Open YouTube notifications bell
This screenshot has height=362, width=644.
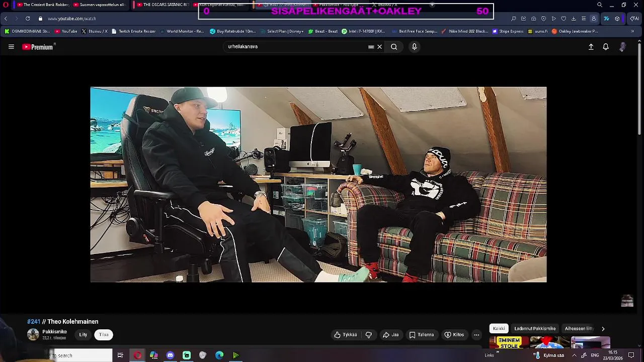tap(606, 47)
